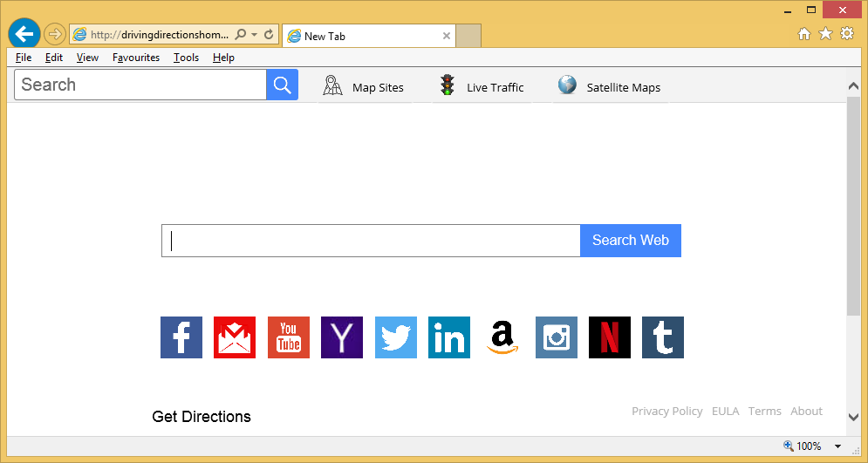Maximize the browser window
The image size is (868, 463).
[811, 10]
